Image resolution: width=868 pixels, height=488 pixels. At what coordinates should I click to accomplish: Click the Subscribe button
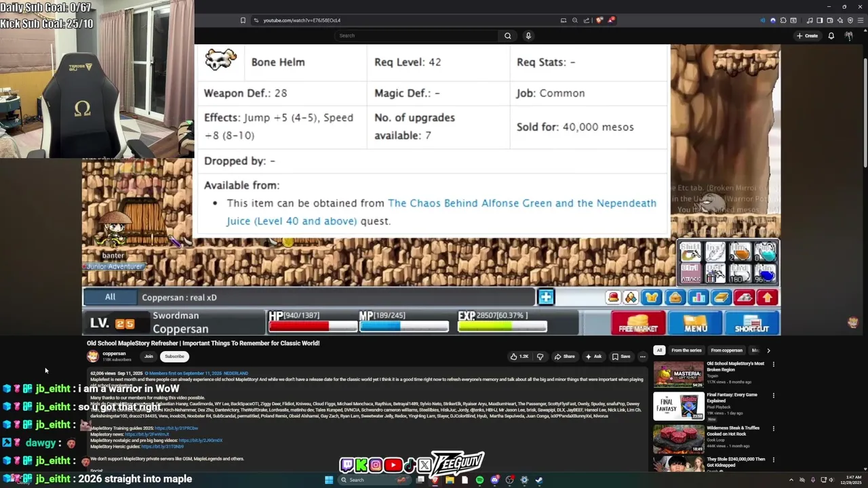tap(174, 357)
